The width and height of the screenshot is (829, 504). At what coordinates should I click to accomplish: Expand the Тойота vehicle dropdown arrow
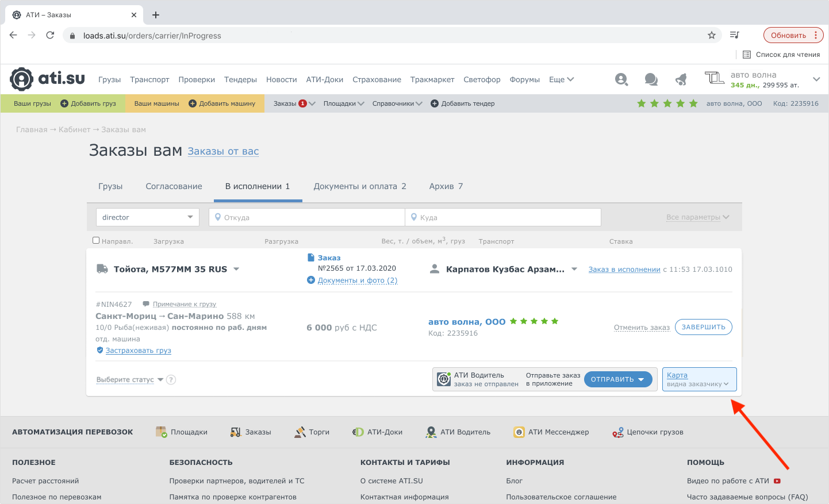tap(236, 269)
